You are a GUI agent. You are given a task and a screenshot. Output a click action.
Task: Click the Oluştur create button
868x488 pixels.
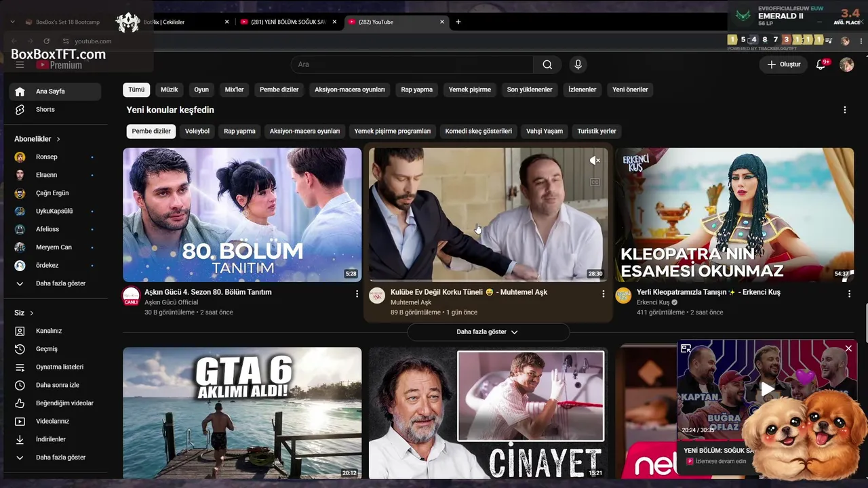(783, 64)
